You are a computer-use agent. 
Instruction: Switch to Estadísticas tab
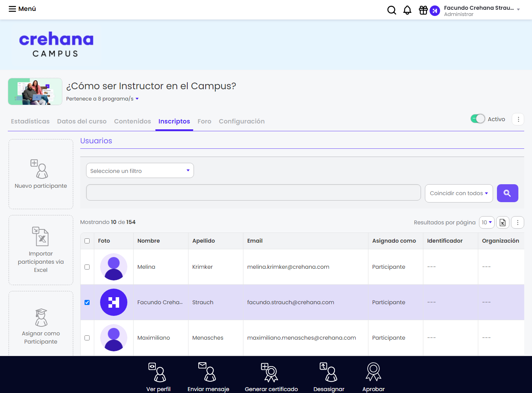click(x=30, y=122)
